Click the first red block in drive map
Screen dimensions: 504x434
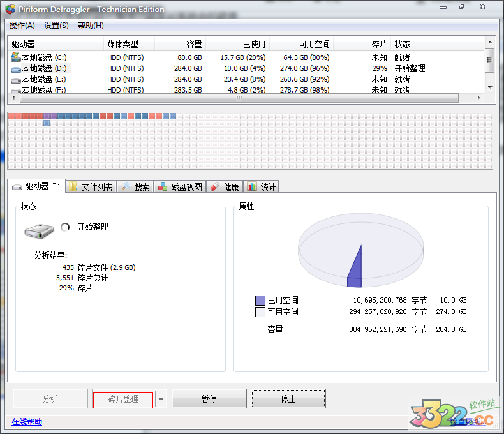click(x=11, y=116)
